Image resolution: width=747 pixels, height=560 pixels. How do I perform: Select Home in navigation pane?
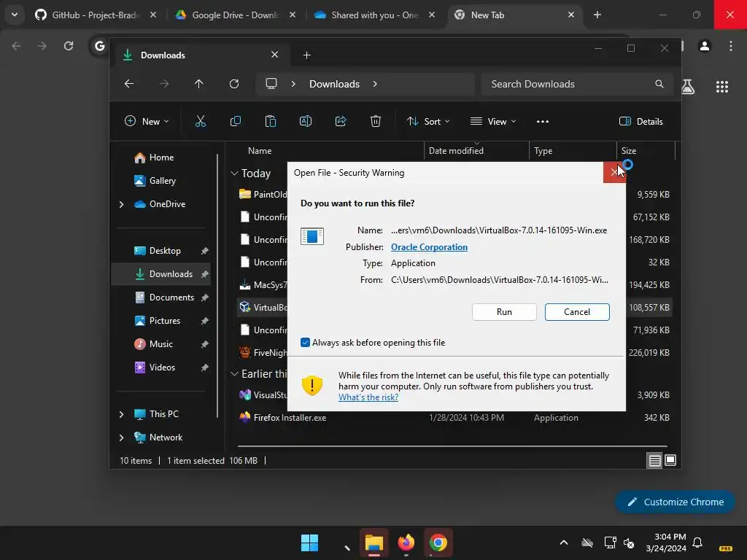click(x=161, y=157)
